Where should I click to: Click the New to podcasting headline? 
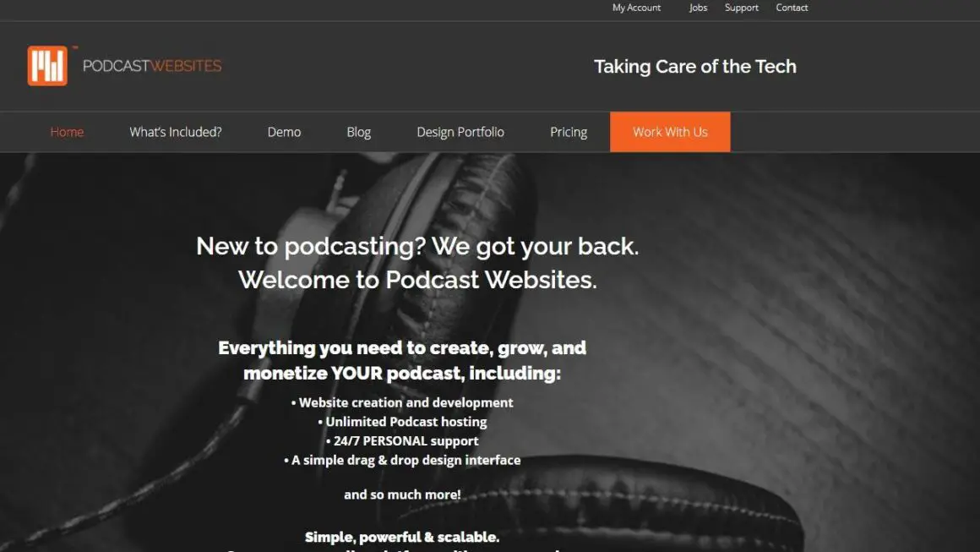417,246
